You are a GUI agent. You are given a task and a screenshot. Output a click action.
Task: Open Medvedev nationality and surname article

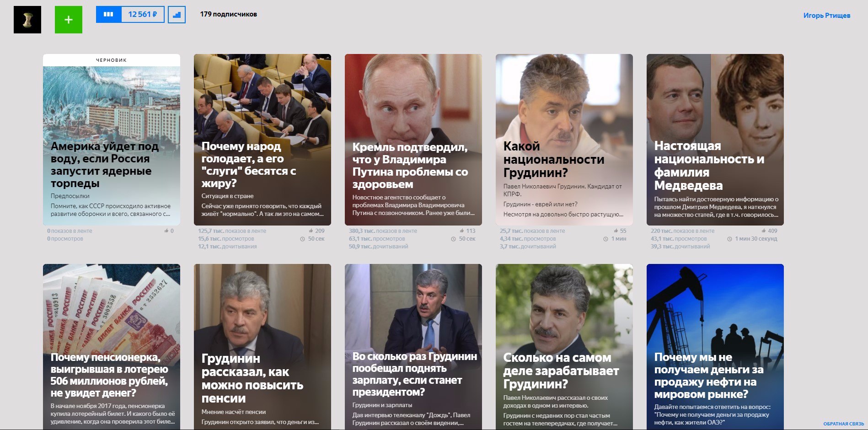point(715,140)
